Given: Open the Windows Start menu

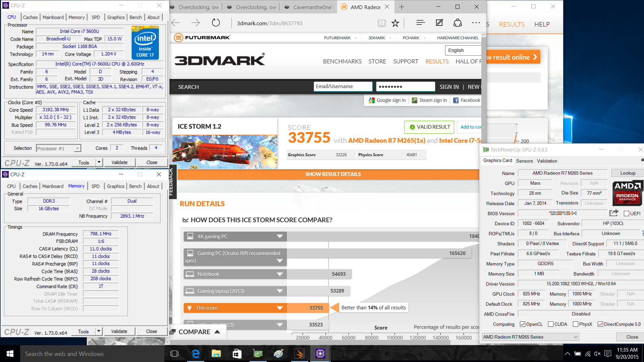Looking at the screenshot, I should coord(10,354).
